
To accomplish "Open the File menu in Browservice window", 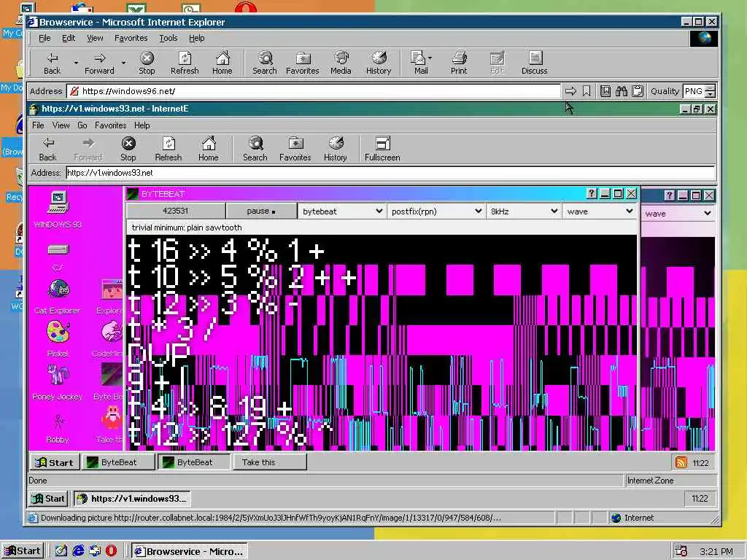I will [44, 38].
